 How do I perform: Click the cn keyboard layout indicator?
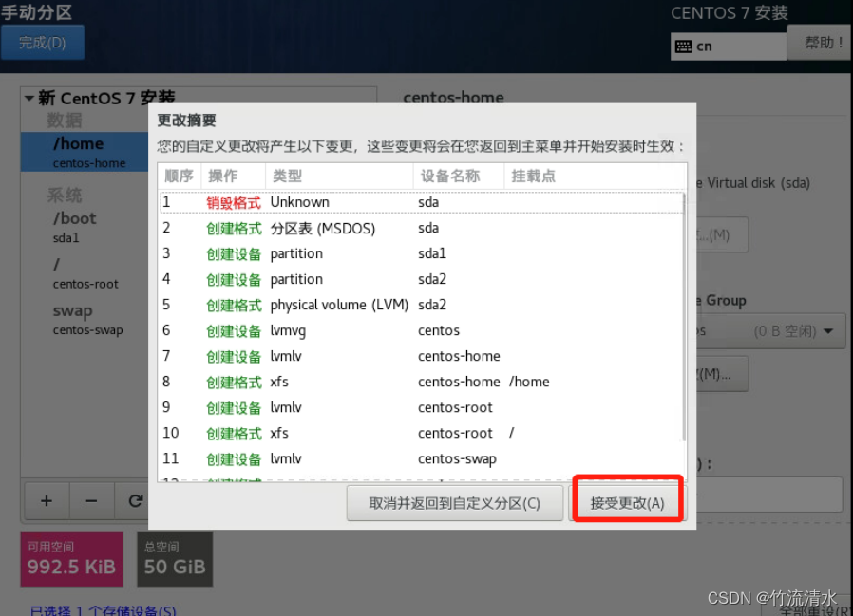(729, 47)
